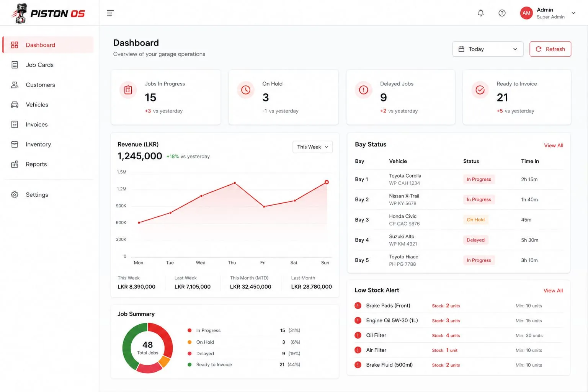Click alert icon beside Air Filter

click(358, 350)
